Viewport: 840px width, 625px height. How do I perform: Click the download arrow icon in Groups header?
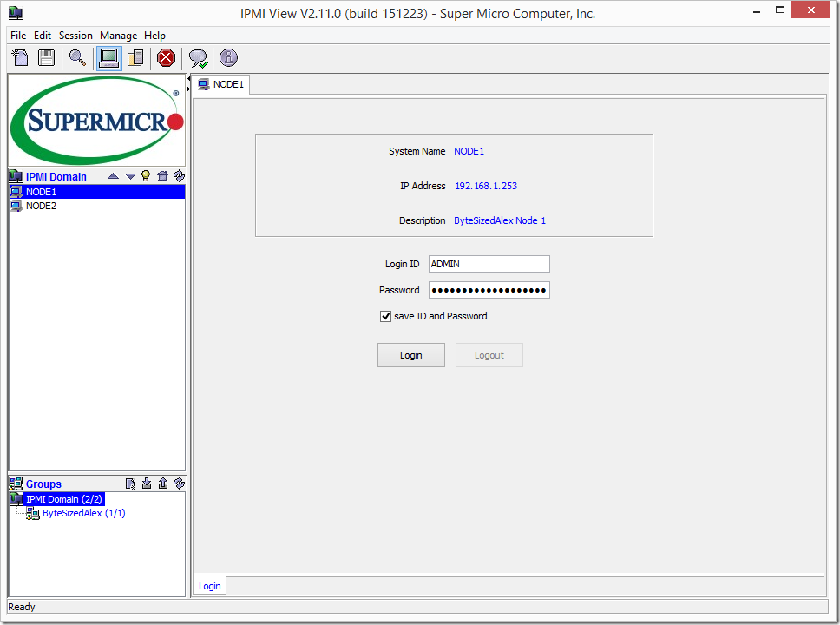point(147,484)
